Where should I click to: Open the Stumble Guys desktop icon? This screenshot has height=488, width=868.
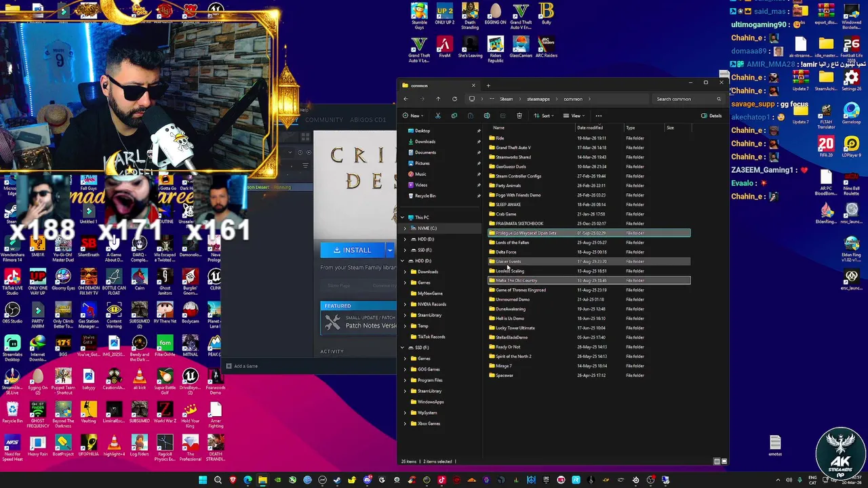point(419,16)
